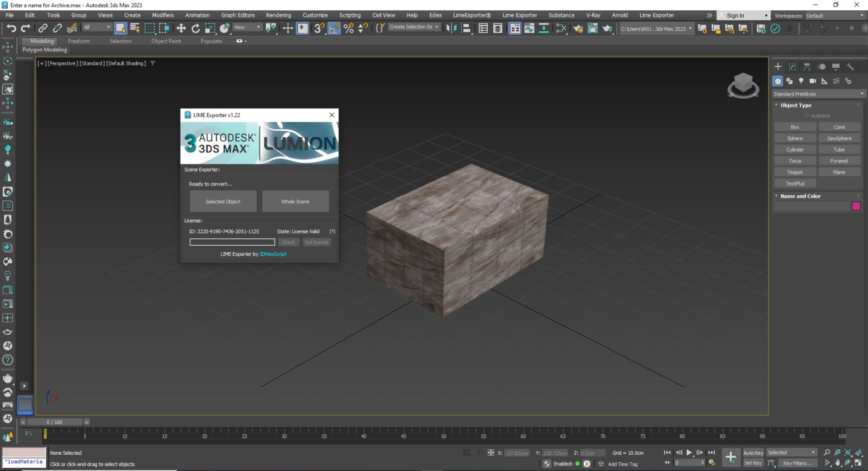Open the Workspaces Default dropdown
The image size is (868, 471).
point(835,16)
